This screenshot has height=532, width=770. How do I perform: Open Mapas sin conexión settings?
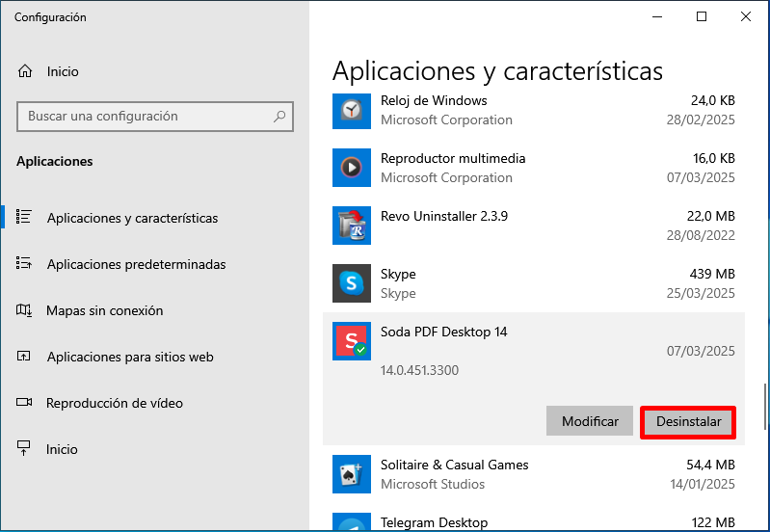104,310
